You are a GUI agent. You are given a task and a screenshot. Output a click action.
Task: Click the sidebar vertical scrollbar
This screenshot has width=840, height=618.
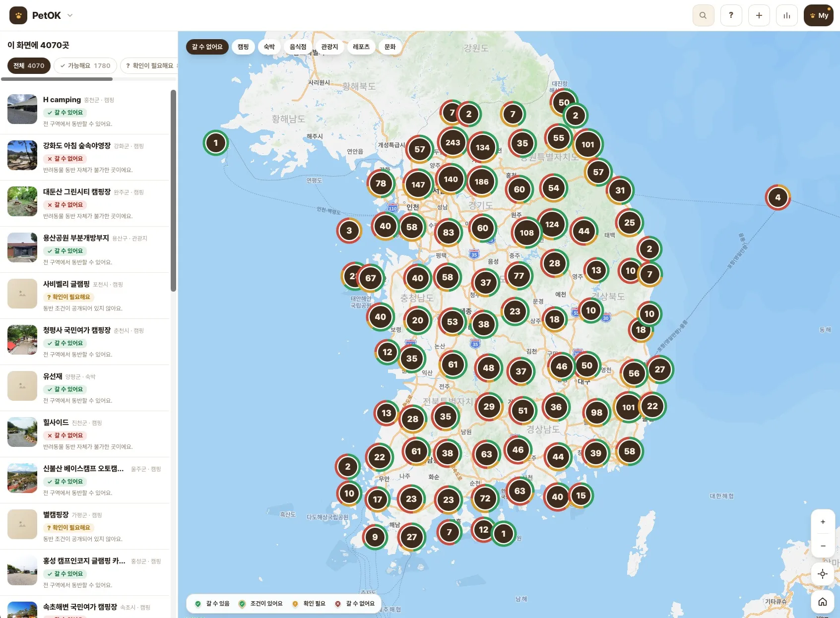point(173,191)
